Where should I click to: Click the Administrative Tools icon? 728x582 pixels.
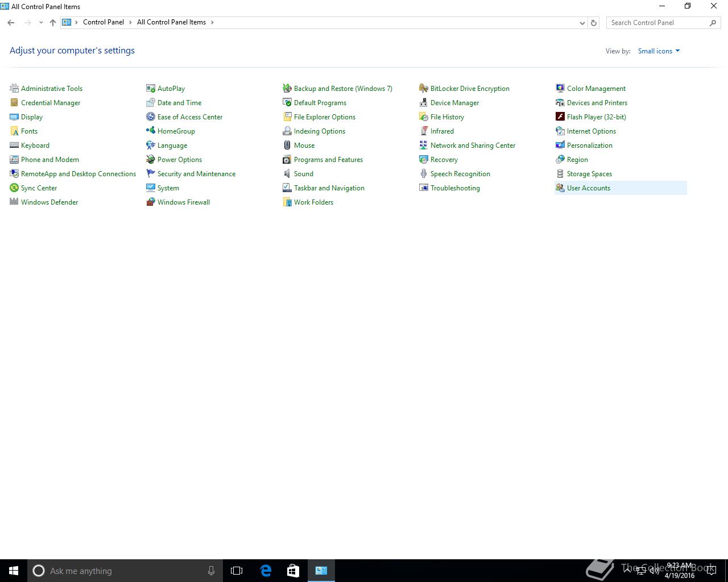[x=14, y=88]
